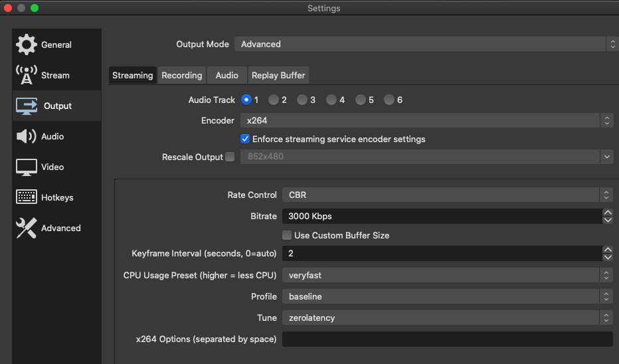The height and width of the screenshot is (364, 619).
Task: Open the Encoder x264 dropdown
Action: pos(427,120)
